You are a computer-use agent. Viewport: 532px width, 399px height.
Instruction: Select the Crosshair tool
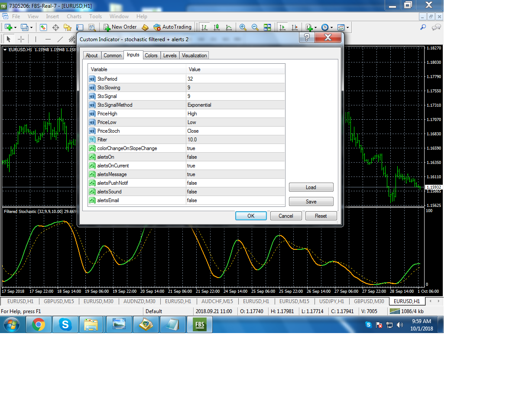21,39
